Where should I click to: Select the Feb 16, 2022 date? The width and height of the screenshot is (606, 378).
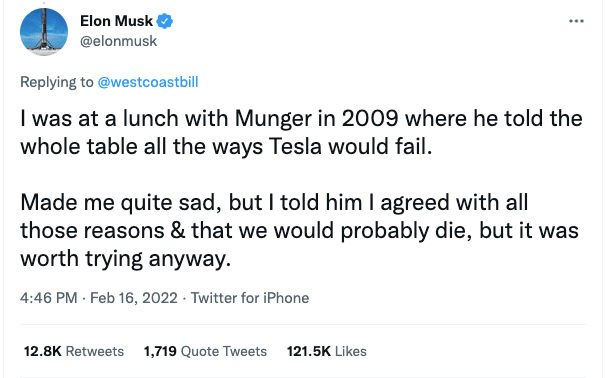point(134,298)
